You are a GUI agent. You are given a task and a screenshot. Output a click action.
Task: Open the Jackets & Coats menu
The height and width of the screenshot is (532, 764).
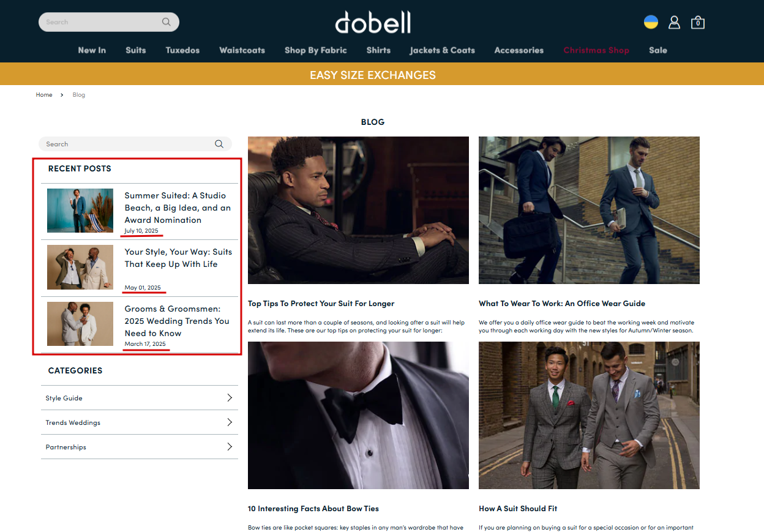[x=443, y=50]
